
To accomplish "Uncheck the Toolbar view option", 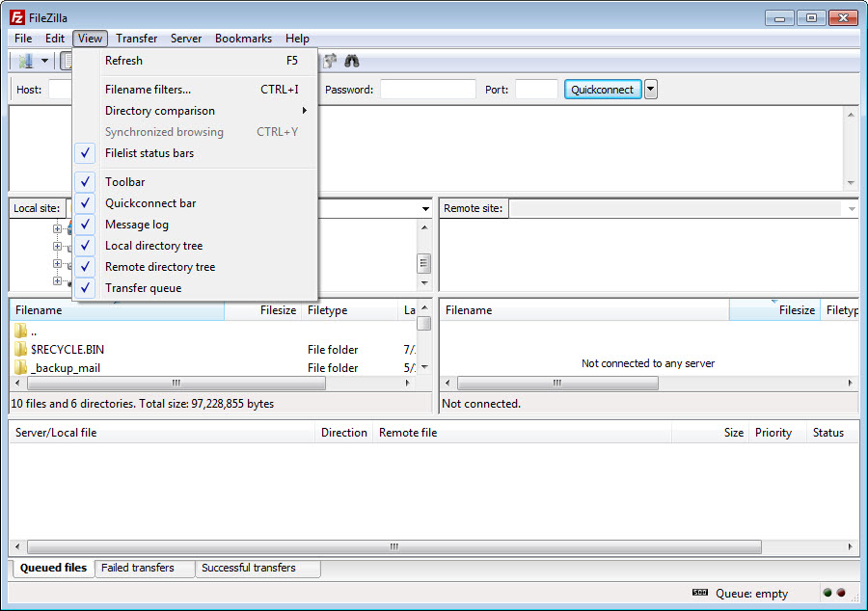I will (x=85, y=182).
